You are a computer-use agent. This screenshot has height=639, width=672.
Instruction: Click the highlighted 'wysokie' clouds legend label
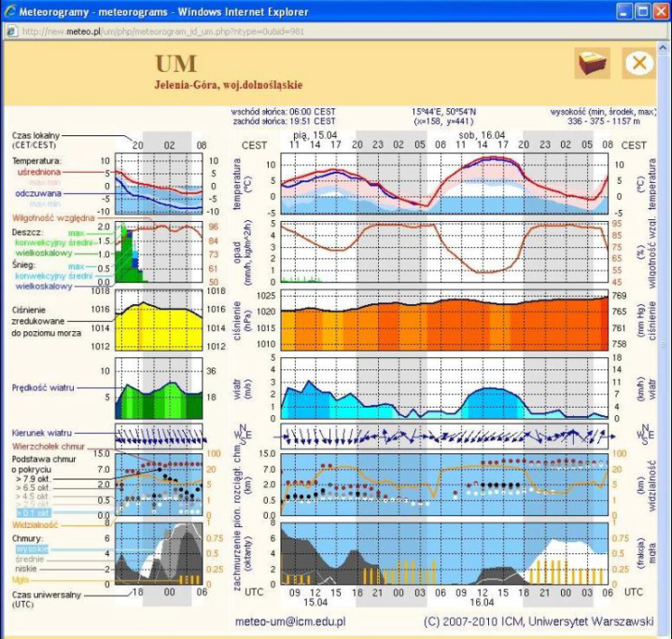32,549
